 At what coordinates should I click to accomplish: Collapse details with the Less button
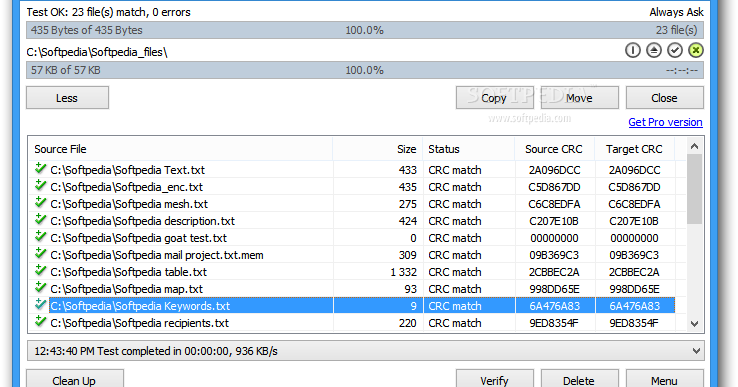(67, 98)
